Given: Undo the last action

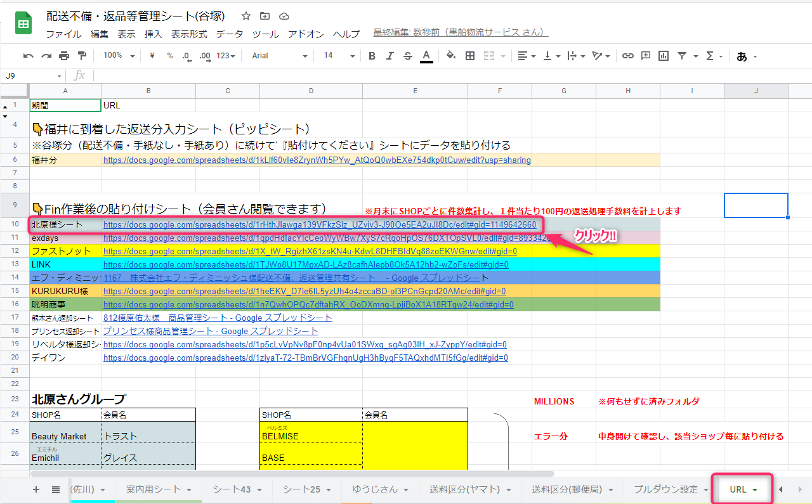Looking at the screenshot, I should pos(28,56).
